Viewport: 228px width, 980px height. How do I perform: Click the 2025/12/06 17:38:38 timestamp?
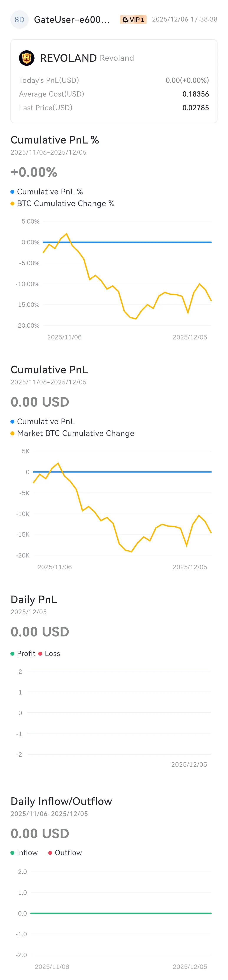pyautogui.click(x=185, y=19)
